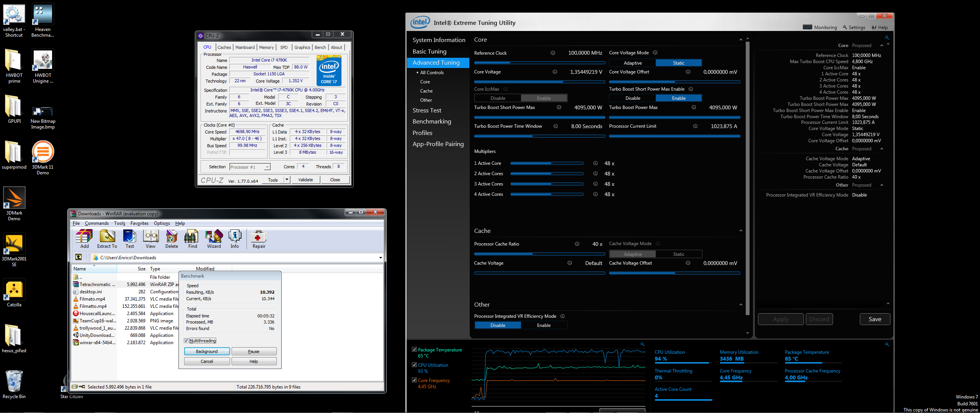Click the Name column header in WinRAR
980x413 pixels.
click(x=94, y=269)
